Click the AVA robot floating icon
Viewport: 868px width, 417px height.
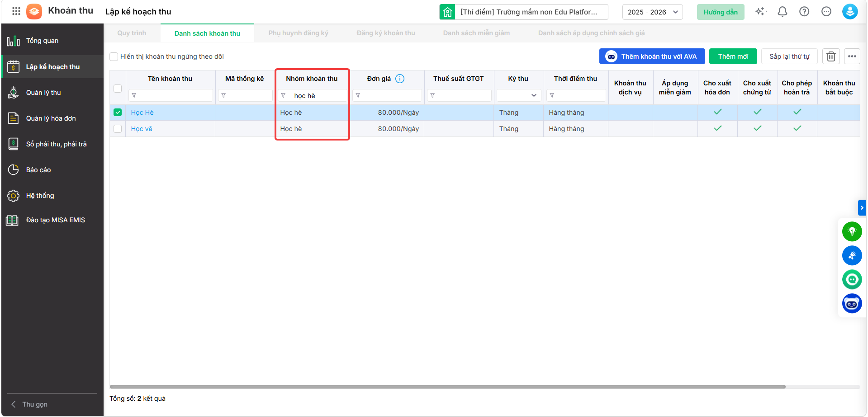click(852, 304)
